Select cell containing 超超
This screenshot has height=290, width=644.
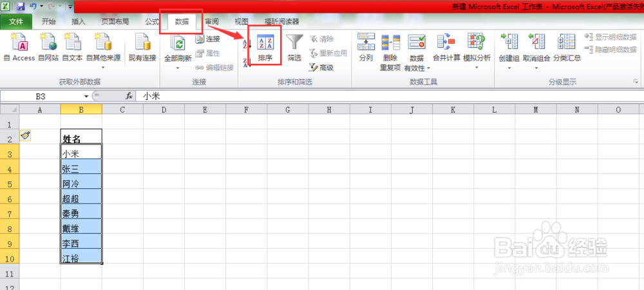coord(81,196)
